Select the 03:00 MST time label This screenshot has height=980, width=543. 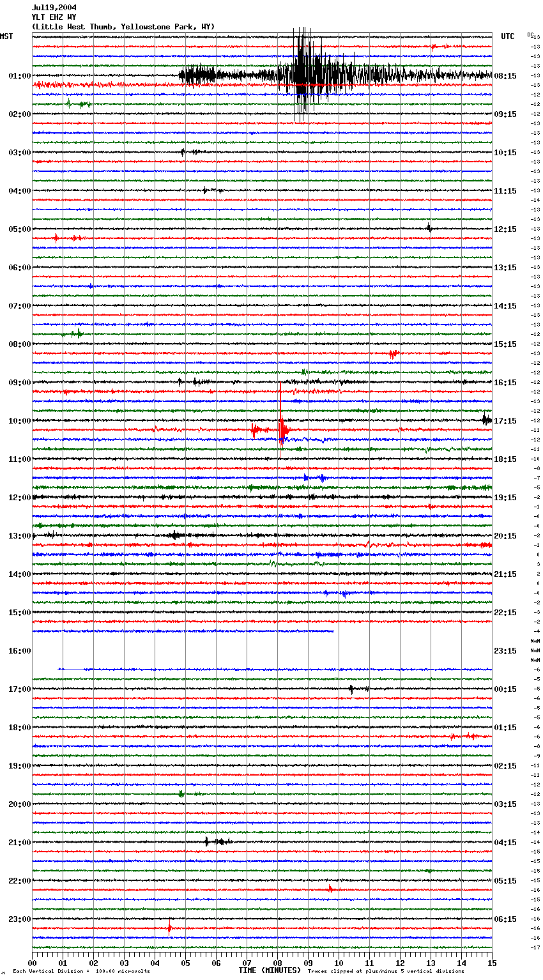(20, 153)
